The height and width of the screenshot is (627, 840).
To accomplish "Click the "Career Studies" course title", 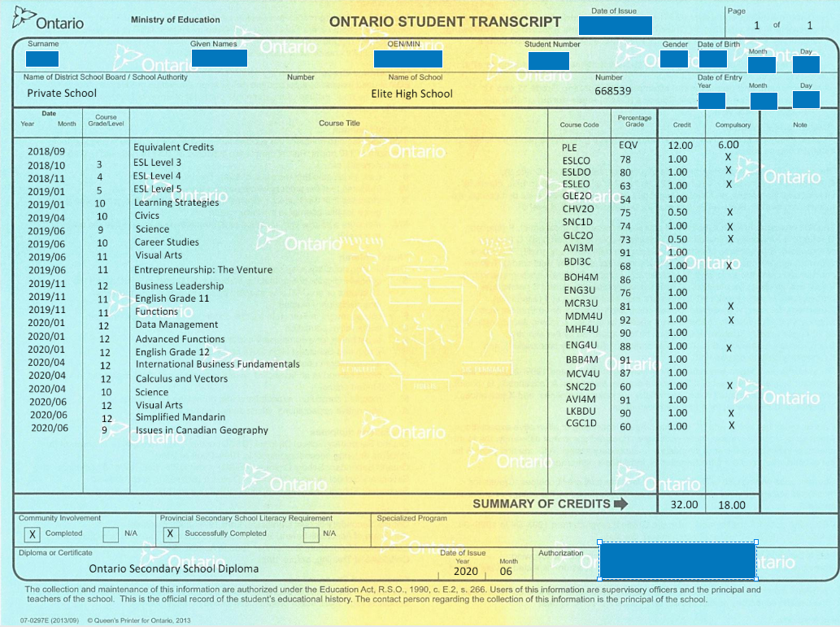I will (x=167, y=242).
